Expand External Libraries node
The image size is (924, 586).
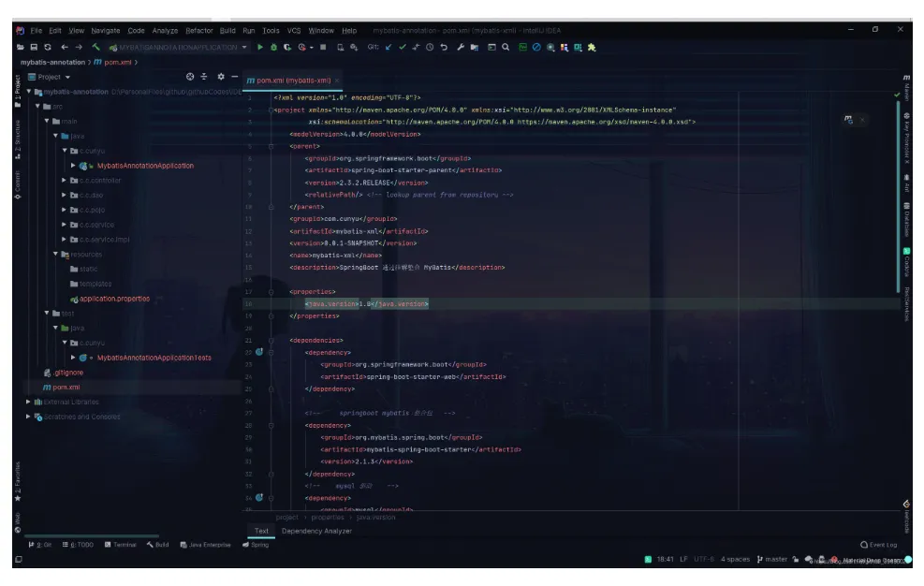(28, 403)
